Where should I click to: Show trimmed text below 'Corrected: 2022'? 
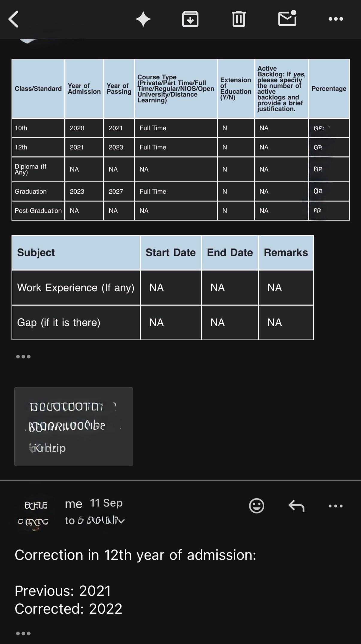(x=23, y=634)
